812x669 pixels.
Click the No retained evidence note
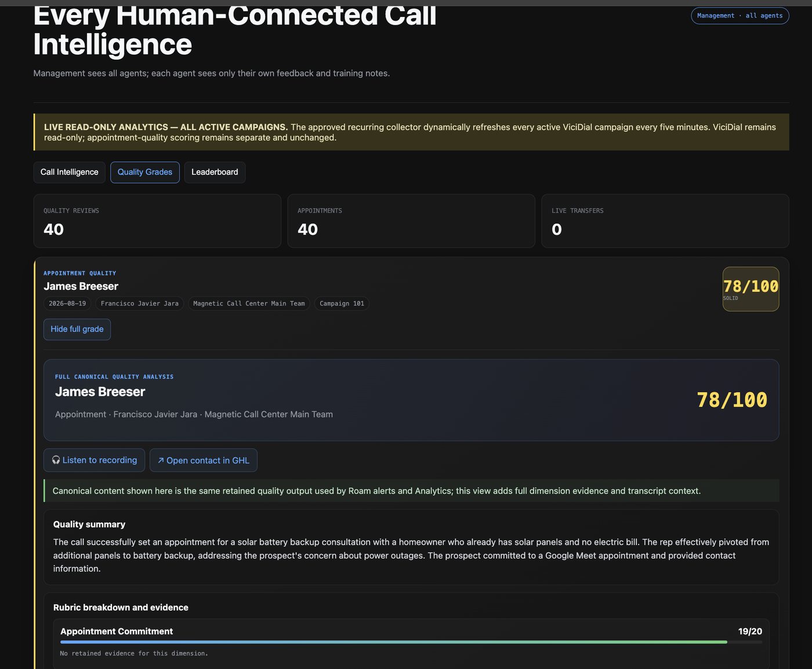(134, 653)
